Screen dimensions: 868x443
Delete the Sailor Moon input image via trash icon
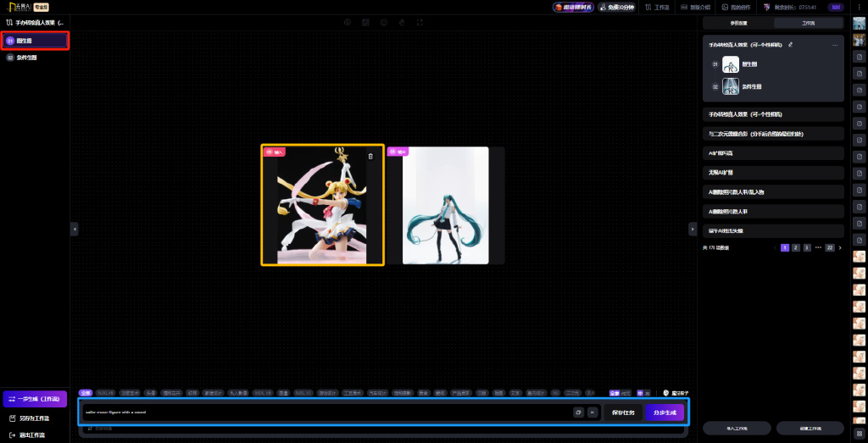pyautogui.click(x=370, y=157)
